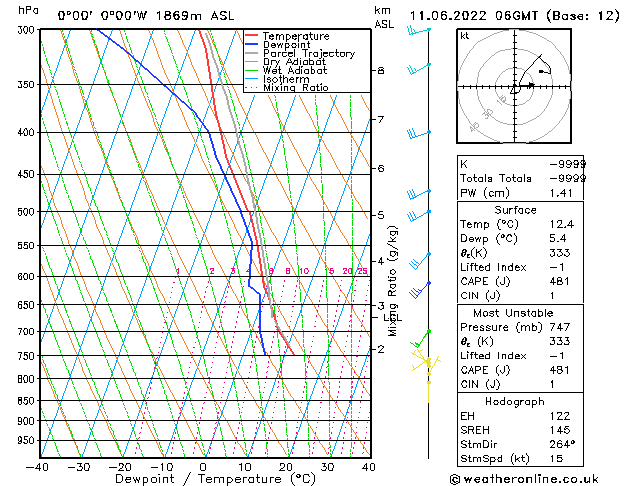
Task: Click the 700 pressure level label
Action: 28,332
